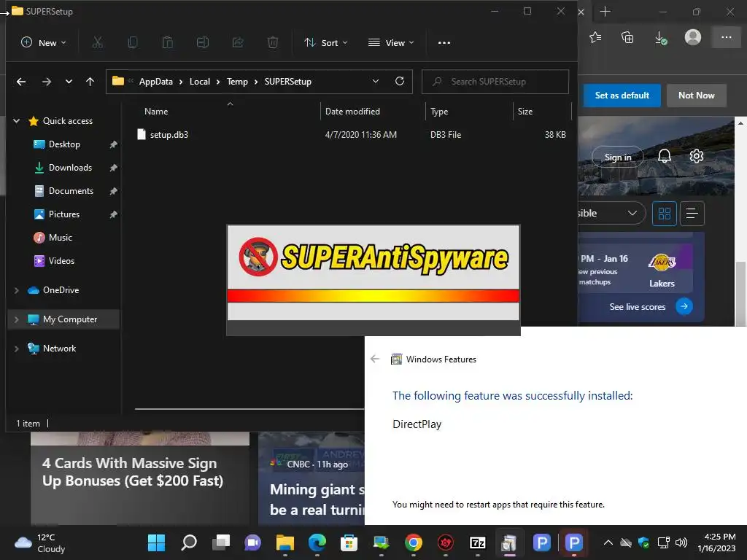Image resolution: width=747 pixels, height=560 pixels.
Task: Open the feed visibility dropdown in Edge
Action: pos(611,214)
